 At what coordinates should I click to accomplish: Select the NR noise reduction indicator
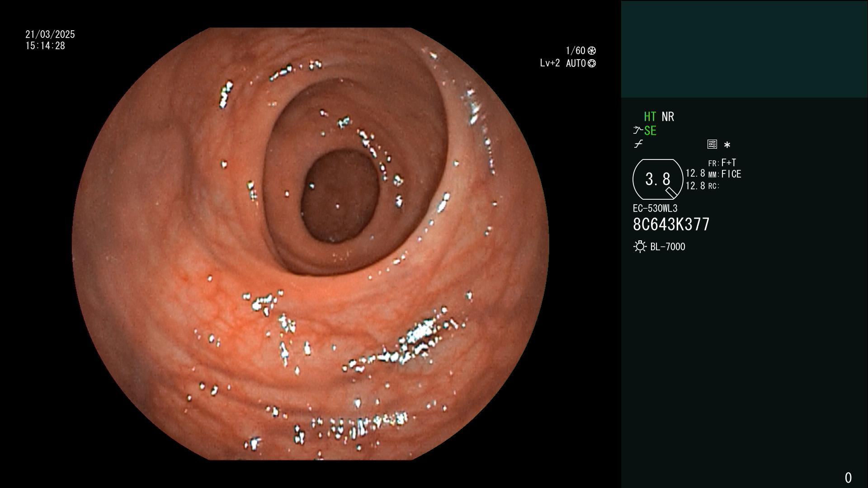668,117
